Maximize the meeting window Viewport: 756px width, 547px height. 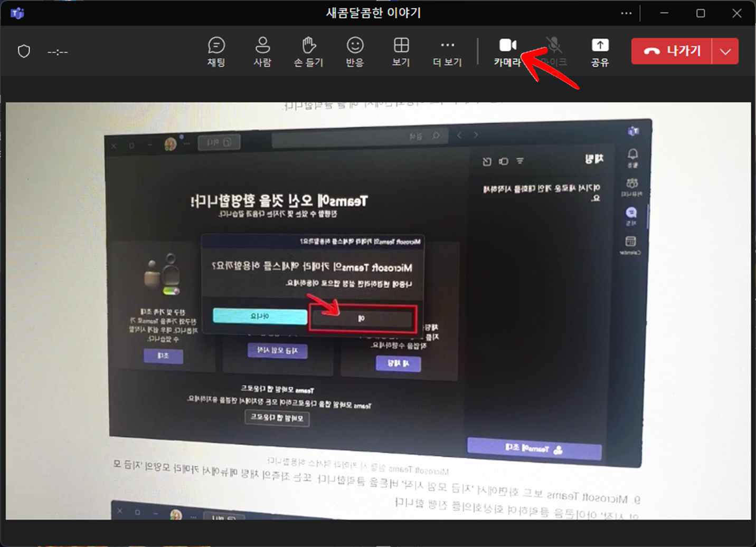coord(701,13)
